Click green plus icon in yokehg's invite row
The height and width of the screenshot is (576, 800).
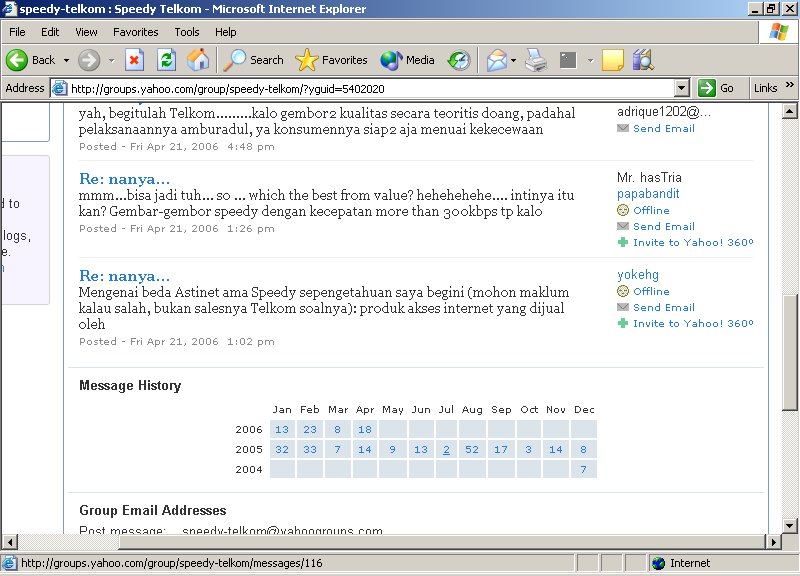point(622,323)
